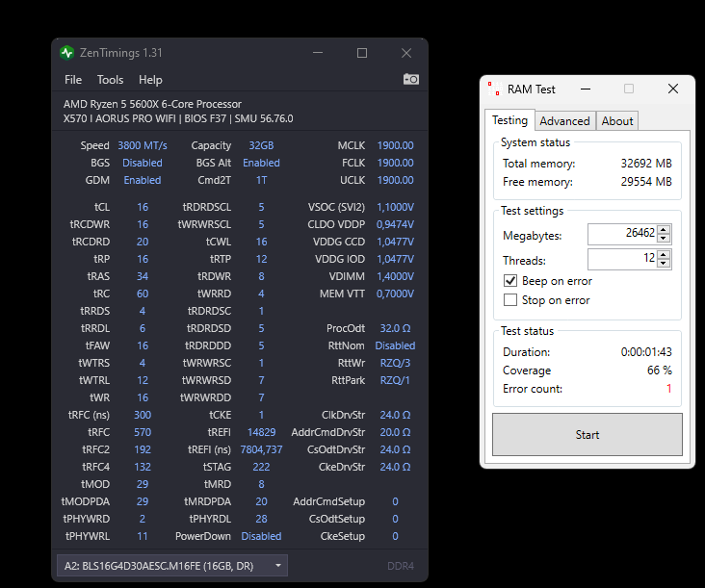Click the RAM Test app icon in title bar
Image resolution: width=705 pixels, height=588 pixels.
pyautogui.click(x=494, y=89)
